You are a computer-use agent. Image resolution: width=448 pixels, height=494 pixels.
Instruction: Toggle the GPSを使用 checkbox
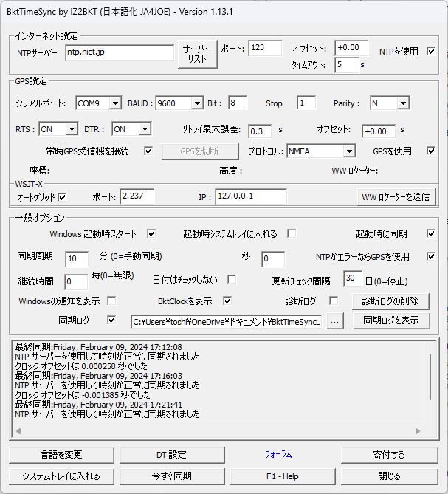coord(431,151)
